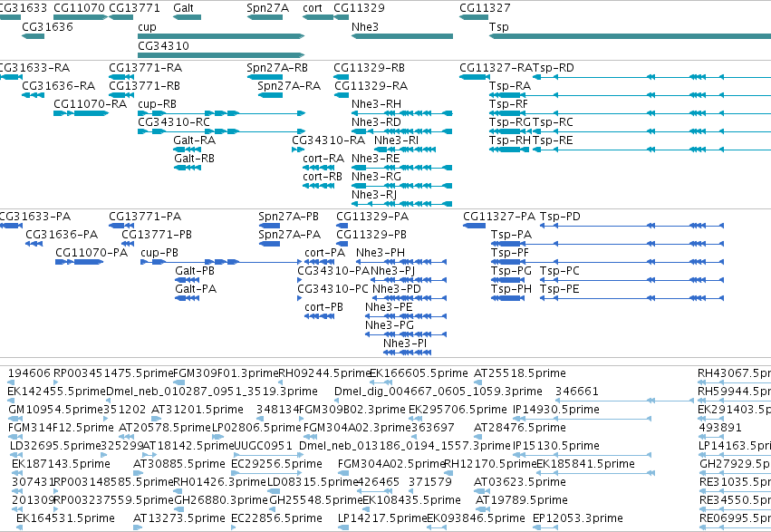Click protein CG11070-PA label
771x532 pixels.
[92, 253]
